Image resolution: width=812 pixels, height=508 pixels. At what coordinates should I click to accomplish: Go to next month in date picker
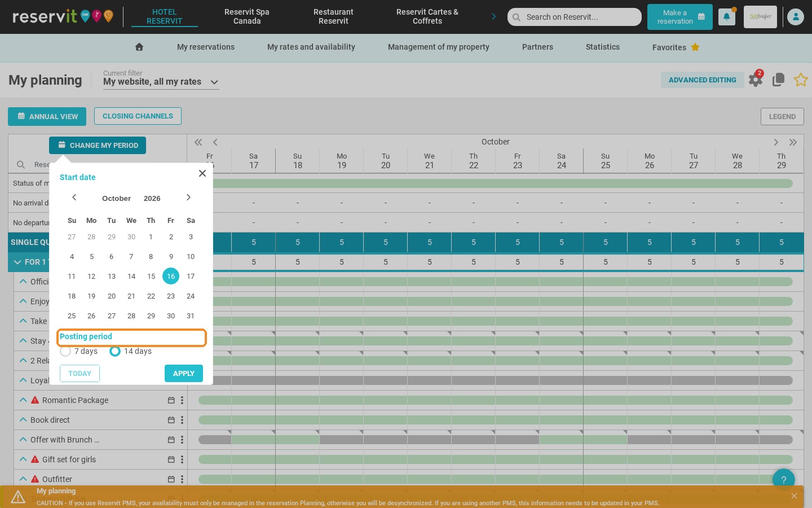point(188,198)
